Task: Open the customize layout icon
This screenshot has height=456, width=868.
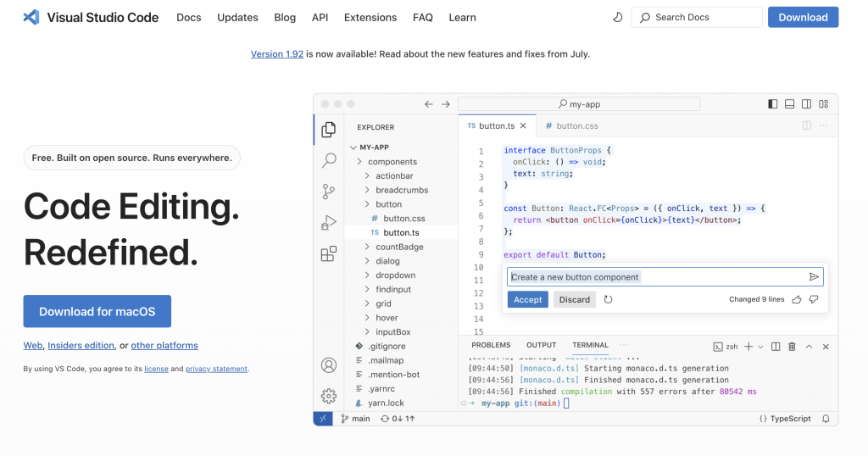Action: tap(824, 104)
